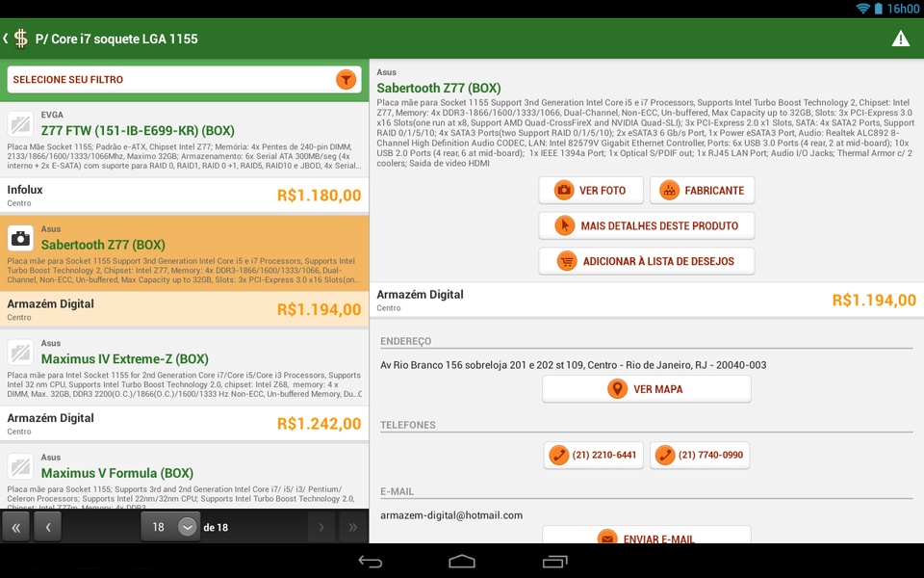
Task: Tap the no-photo placeholder for Z77 FTW
Action: coord(20,124)
